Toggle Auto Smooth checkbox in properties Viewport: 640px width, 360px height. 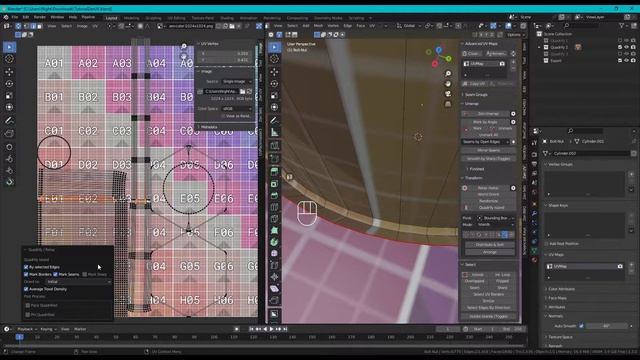coord(581,326)
